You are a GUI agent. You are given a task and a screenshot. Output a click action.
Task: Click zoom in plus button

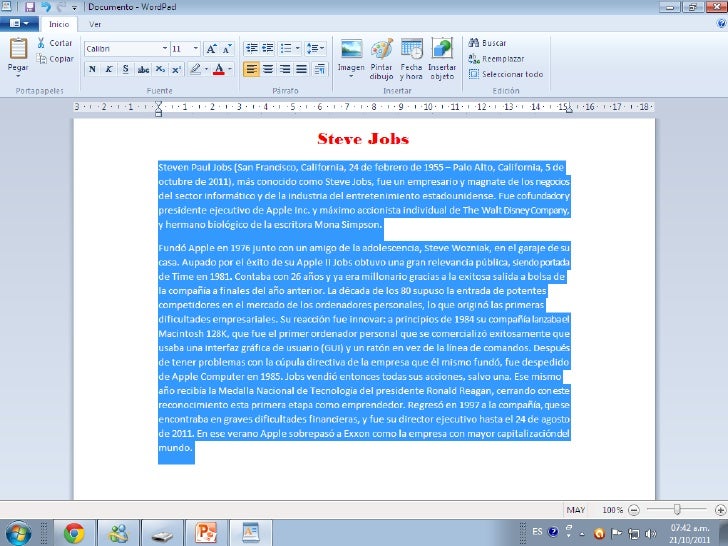(x=721, y=510)
